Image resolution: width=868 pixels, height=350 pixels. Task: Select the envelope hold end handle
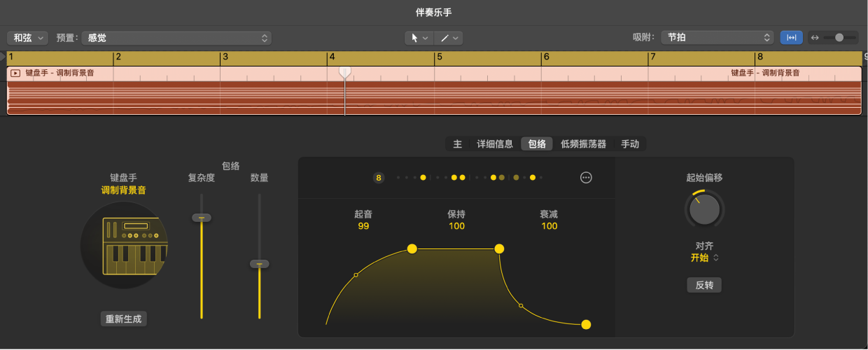(x=499, y=248)
